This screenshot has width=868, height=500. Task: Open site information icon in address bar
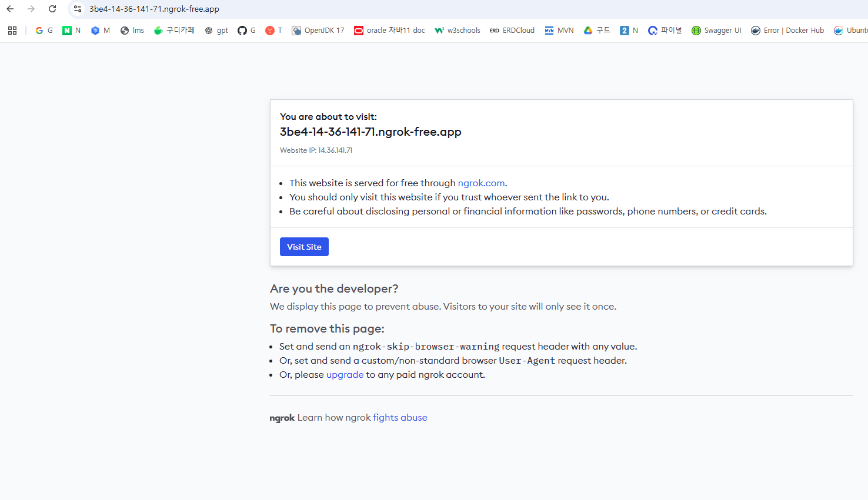click(78, 9)
